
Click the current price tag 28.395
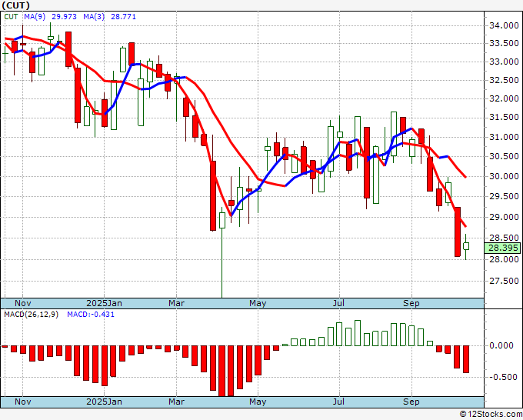(503, 248)
